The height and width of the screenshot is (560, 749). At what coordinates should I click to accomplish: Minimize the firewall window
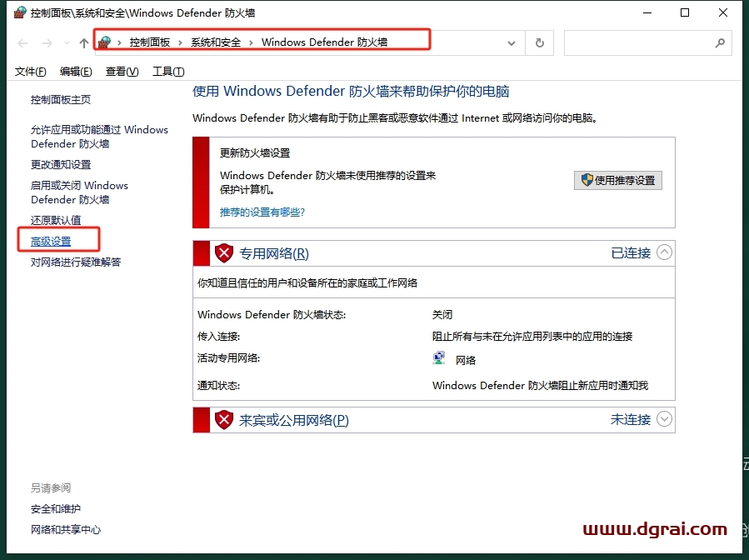[647, 12]
